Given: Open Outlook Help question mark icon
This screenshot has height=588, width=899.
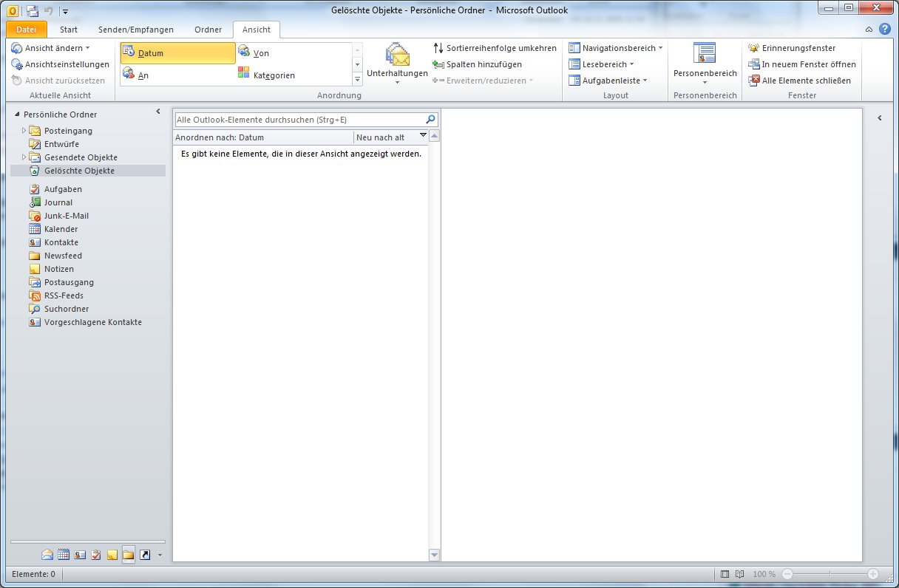Looking at the screenshot, I should click(884, 29).
